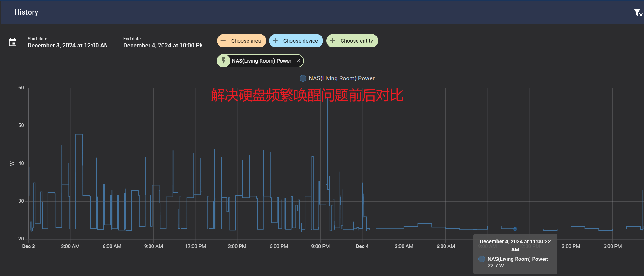This screenshot has height=276, width=644.
Task: Open the Choose entity picker
Action: pyautogui.click(x=357, y=41)
